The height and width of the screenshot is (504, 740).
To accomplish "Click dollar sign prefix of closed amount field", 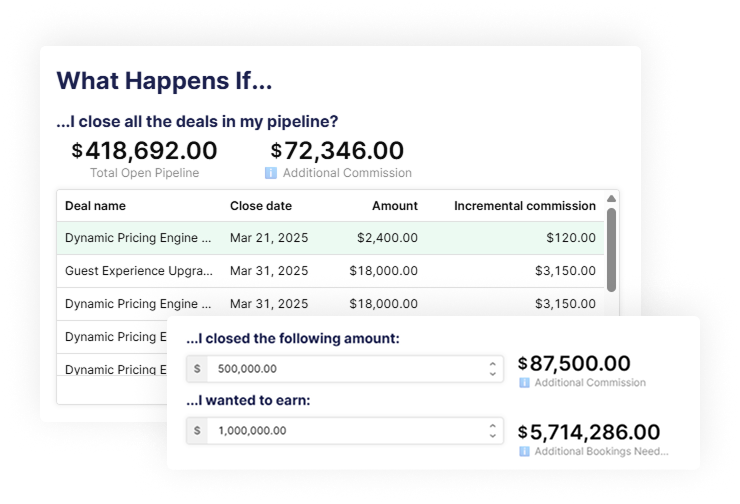I will 197,369.
